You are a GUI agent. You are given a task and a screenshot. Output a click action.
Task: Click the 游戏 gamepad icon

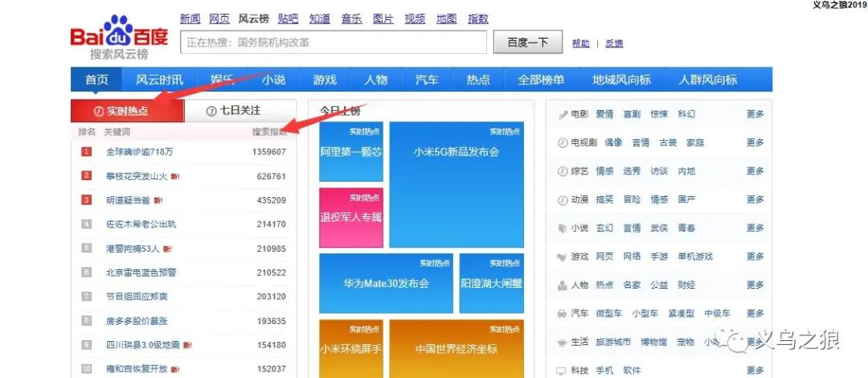click(563, 257)
